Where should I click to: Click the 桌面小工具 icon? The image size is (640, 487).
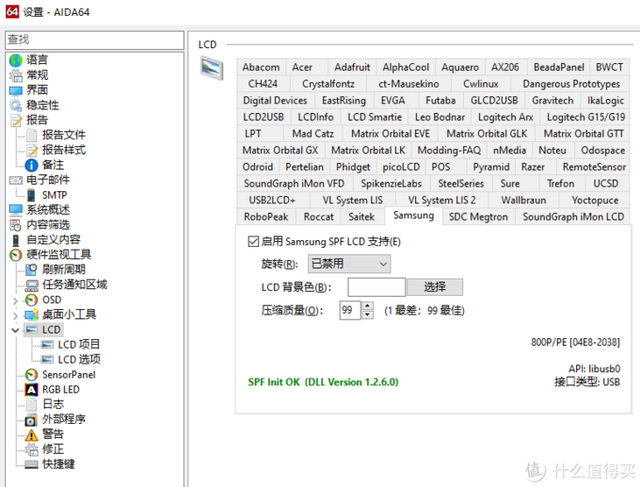(31, 315)
